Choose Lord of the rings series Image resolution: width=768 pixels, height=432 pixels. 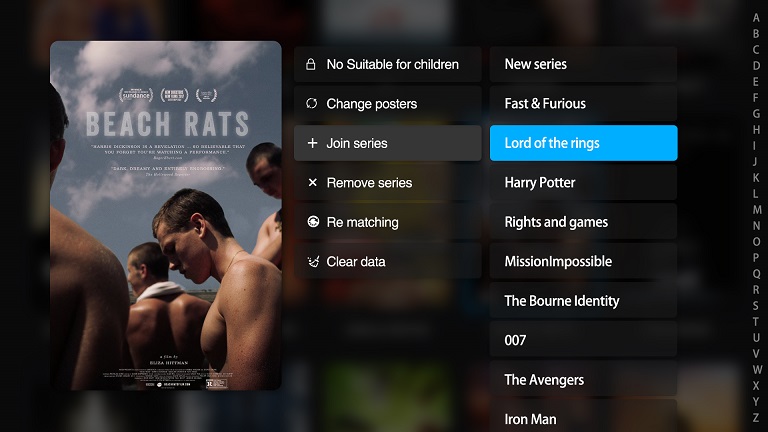point(583,143)
